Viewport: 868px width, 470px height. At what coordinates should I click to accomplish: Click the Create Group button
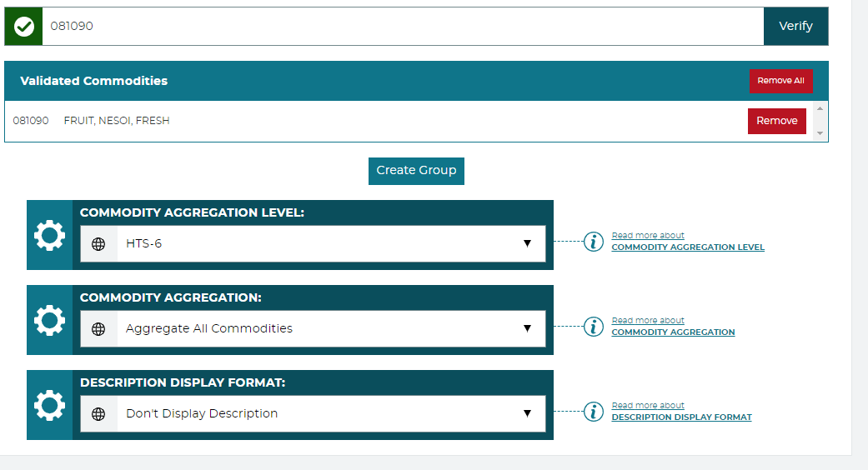tap(416, 170)
